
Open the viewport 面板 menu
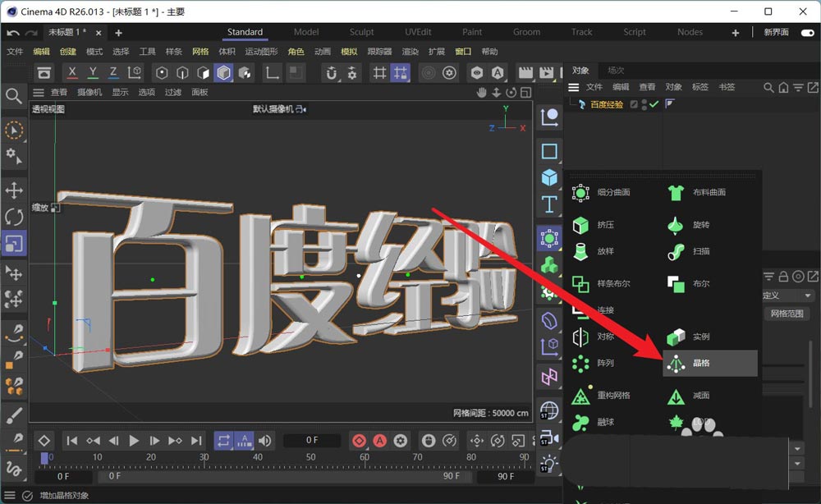(200, 93)
